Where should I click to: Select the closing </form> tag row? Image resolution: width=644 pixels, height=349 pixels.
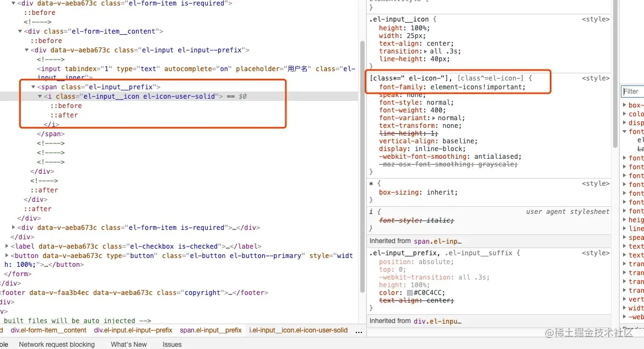[18, 274]
